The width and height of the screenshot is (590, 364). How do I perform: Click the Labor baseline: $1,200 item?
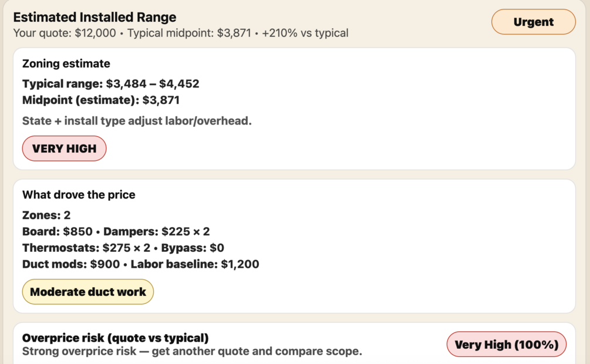[x=195, y=264]
